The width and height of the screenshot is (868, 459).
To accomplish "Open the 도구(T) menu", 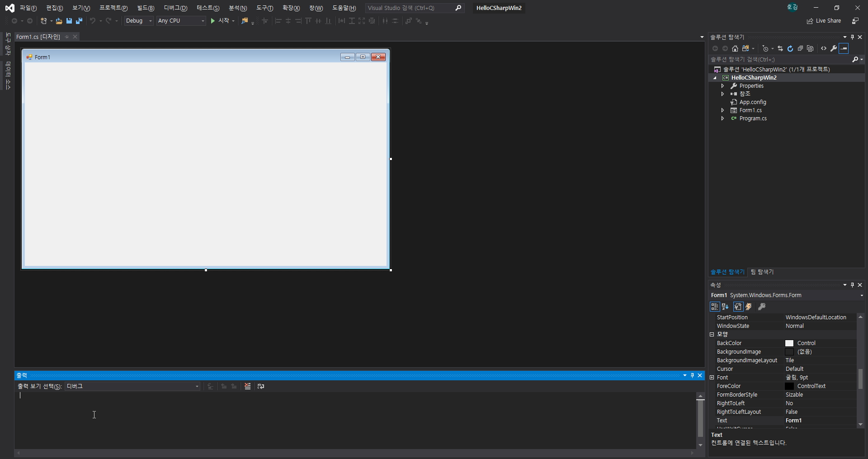I will [x=264, y=8].
